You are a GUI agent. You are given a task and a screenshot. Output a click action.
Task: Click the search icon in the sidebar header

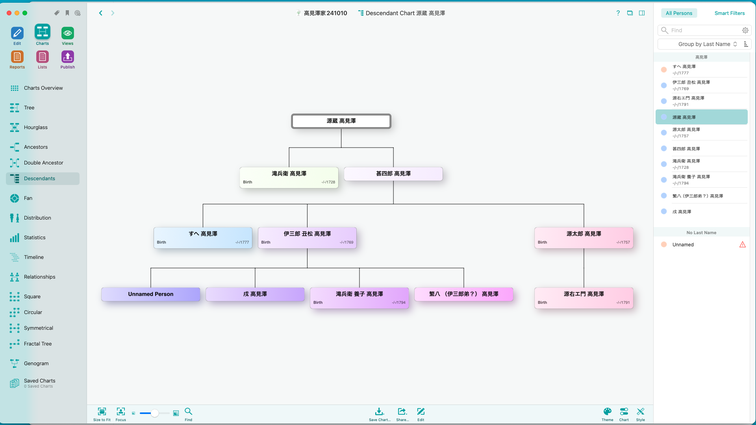[x=78, y=13]
